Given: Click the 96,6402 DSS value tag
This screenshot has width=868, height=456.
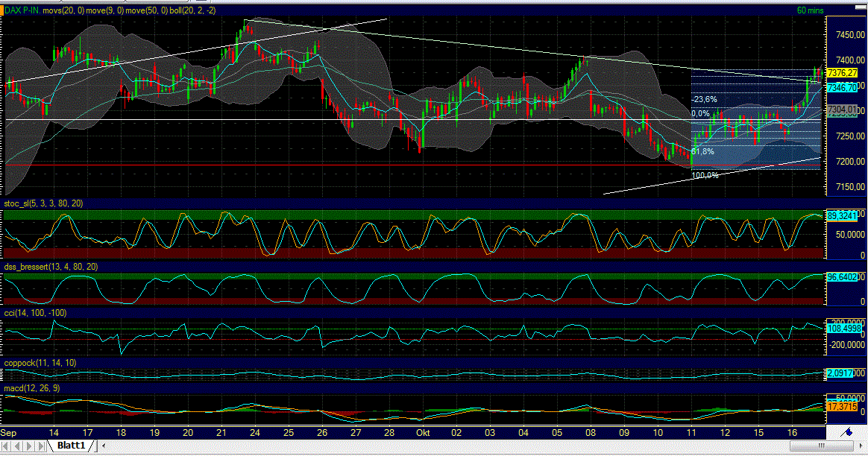Looking at the screenshot, I should (842, 276).
